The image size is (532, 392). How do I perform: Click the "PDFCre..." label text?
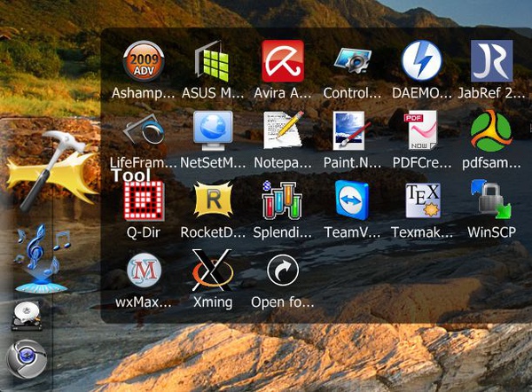pyautogui.click(x=422, y=162)
